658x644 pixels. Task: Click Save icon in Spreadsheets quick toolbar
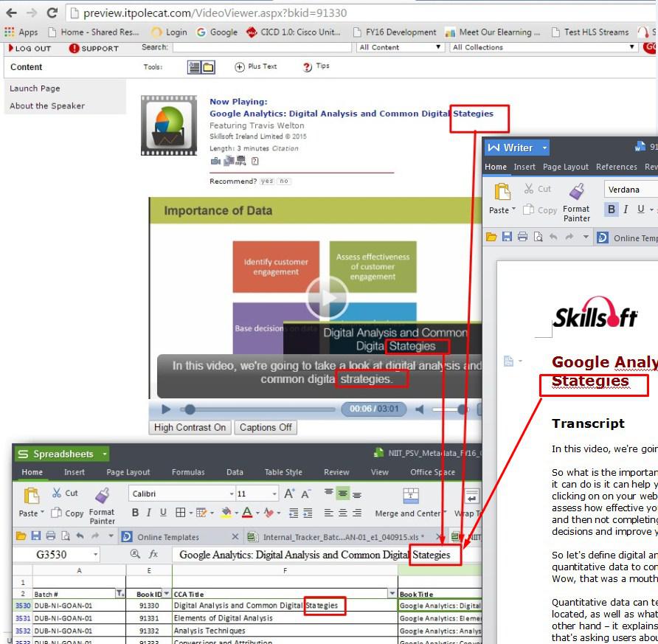click(x=35, y=536)
